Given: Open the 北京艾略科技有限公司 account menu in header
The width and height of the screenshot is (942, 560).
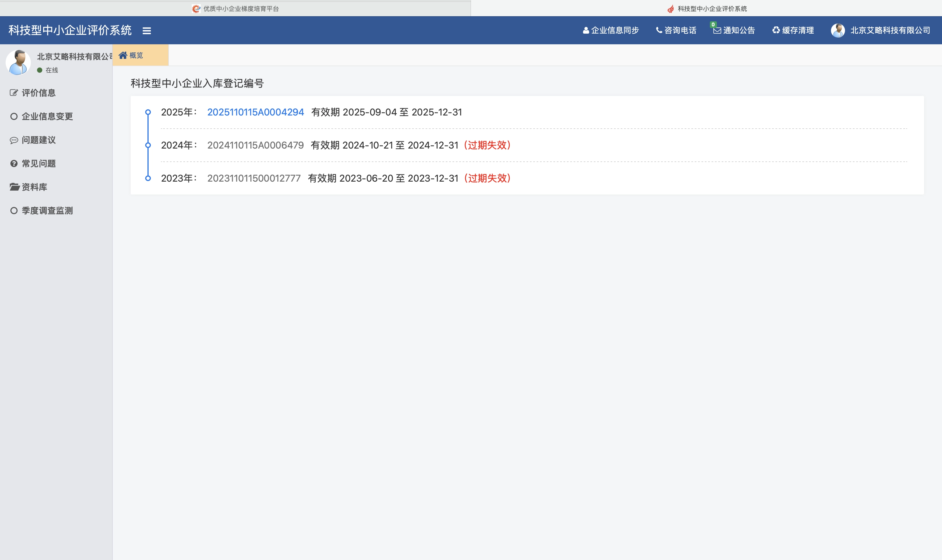Looking at the screenshot, I should 890,30.
